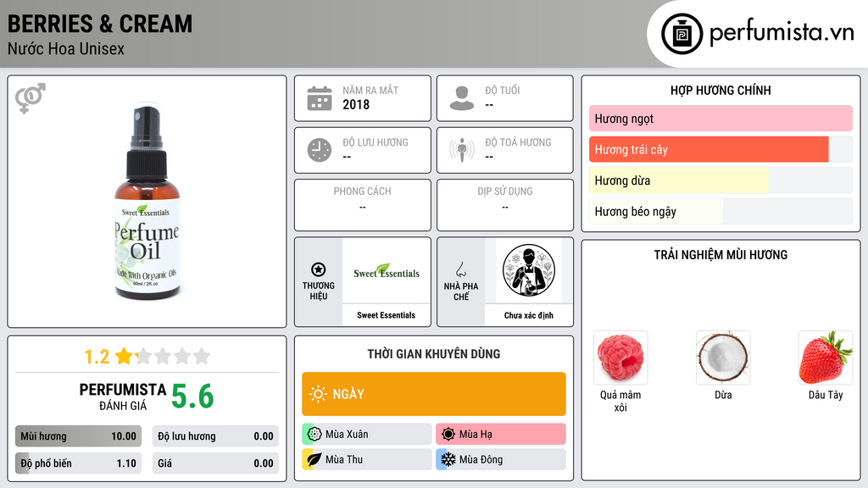
Task: Click the Sweet Essentials brand logo
Action: pos(387,271)
